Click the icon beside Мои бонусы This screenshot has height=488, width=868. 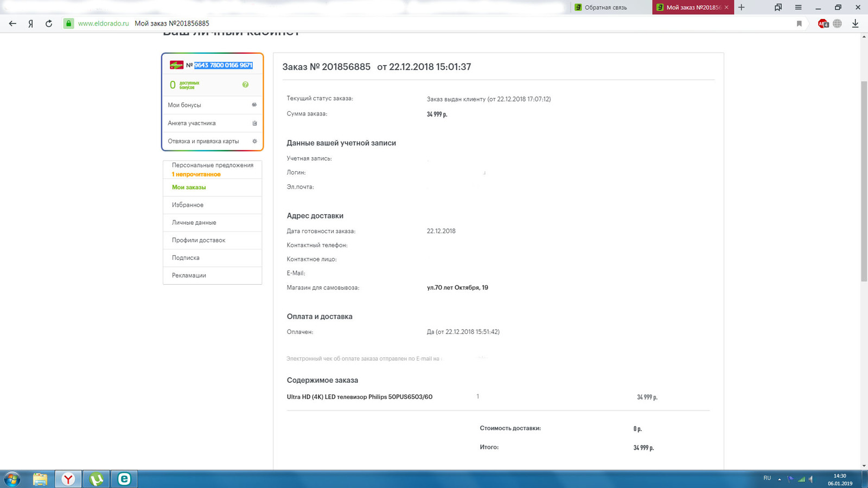click(x=254, y=105)
